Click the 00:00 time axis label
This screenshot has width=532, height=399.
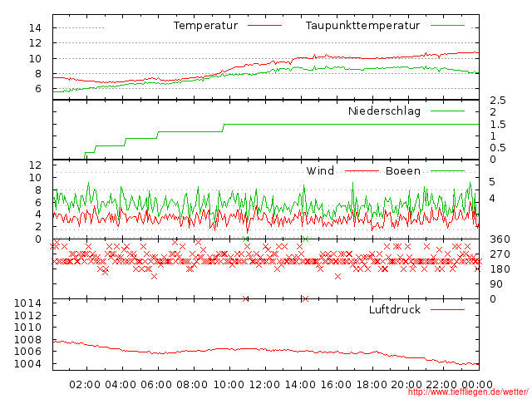coord(477,385)
